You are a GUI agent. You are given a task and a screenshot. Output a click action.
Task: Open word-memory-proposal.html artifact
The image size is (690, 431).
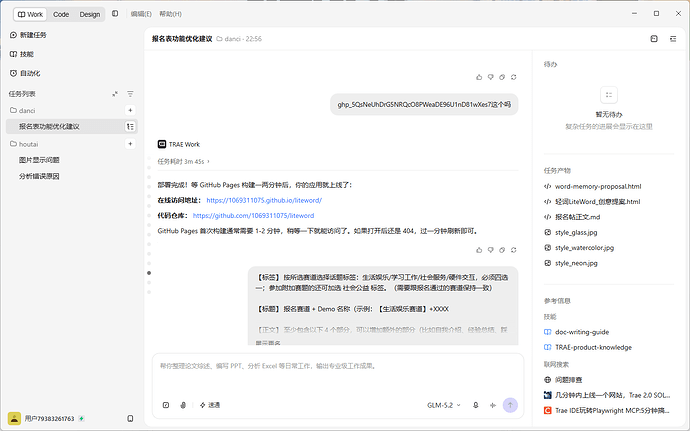[593, 186]
